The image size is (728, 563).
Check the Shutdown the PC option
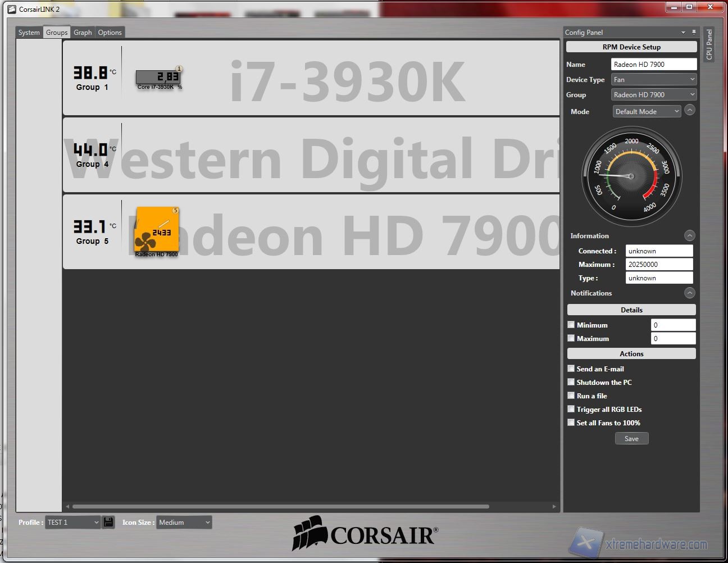click(571, 382)
